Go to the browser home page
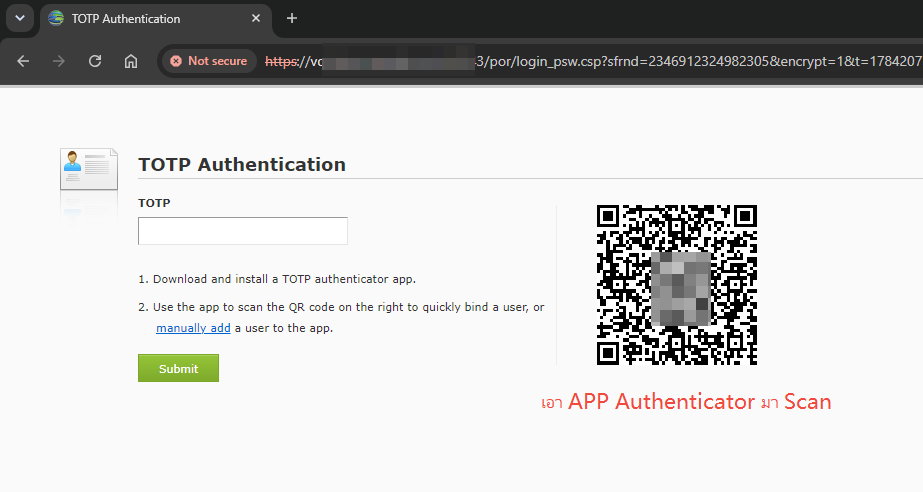The width and height of the screenshot is (923, 492). [x=131, y=61]
